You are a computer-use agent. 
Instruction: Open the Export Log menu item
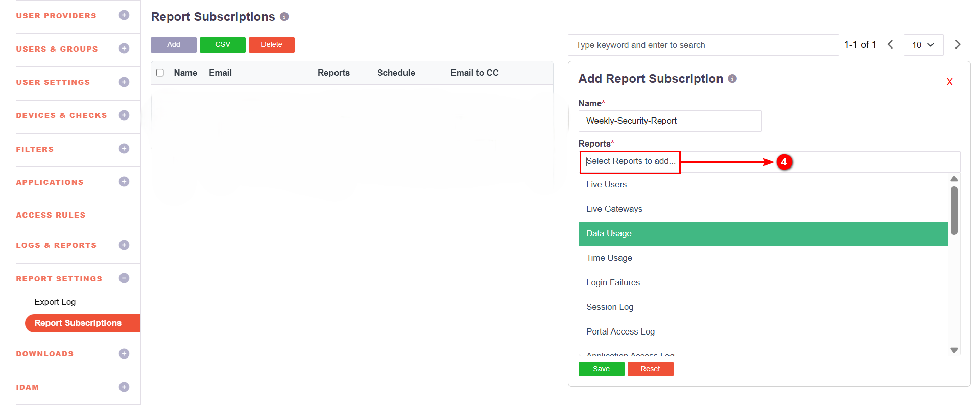[x=55, y=302]
